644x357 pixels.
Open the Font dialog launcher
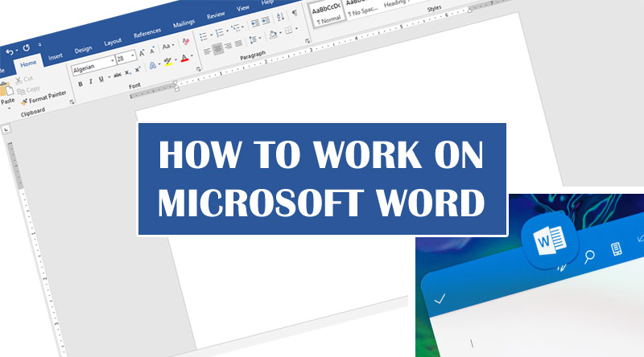198,69
